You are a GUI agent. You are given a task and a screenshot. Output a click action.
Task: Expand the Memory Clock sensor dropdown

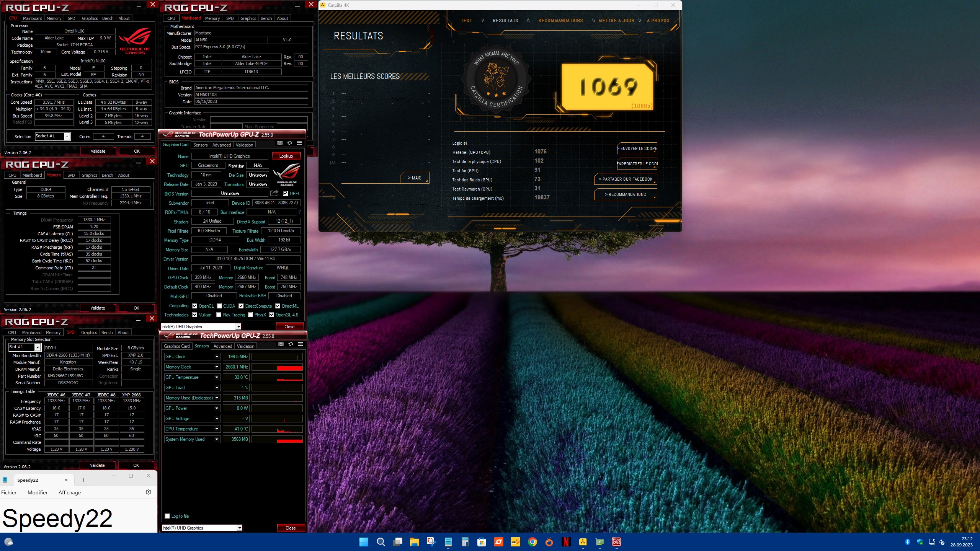[x=217, y=367]
